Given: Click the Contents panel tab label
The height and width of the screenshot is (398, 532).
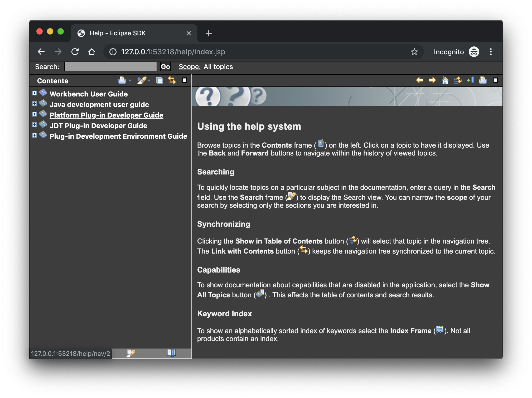Looking at the screenshot, I should tap(52, 80).
